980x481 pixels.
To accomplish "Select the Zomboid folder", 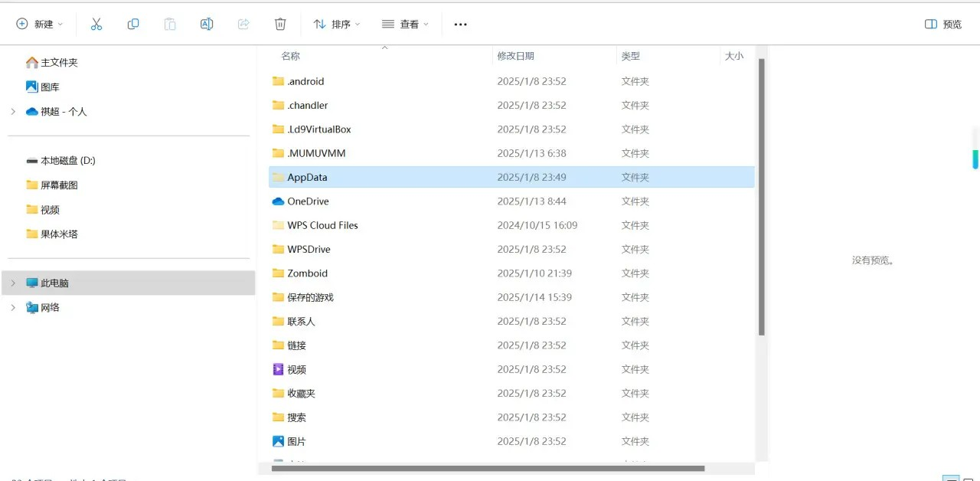I will pyautogui.click(x=307, y=273).
